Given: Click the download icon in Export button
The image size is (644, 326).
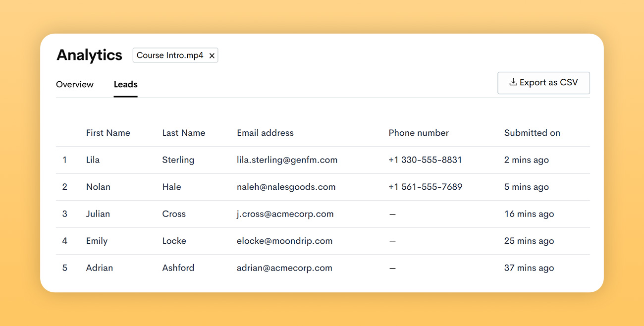Looking at the screenshot, I should [513, 82].
